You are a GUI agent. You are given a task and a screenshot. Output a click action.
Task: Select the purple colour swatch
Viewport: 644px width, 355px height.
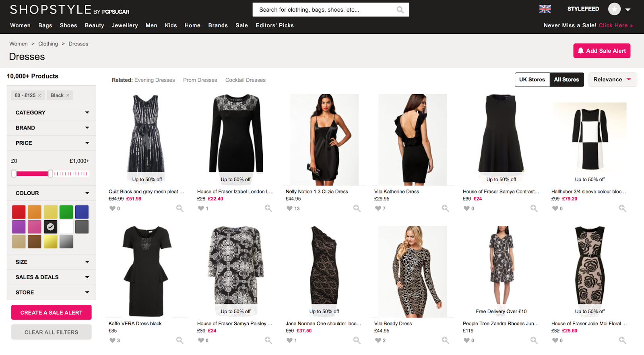19,227
